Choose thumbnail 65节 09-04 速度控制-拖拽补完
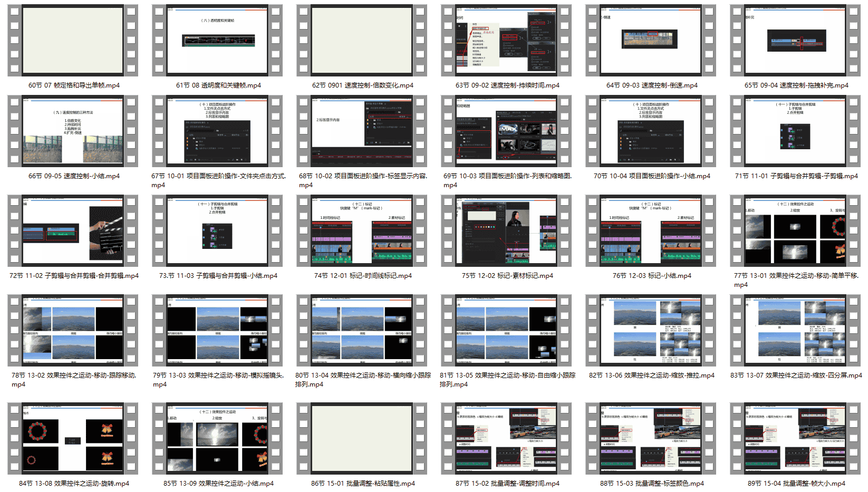 [x=795, y=41]
